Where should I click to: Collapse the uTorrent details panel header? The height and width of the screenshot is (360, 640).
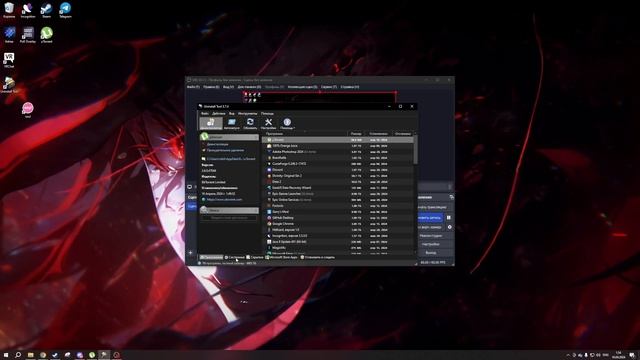point(229,137)
